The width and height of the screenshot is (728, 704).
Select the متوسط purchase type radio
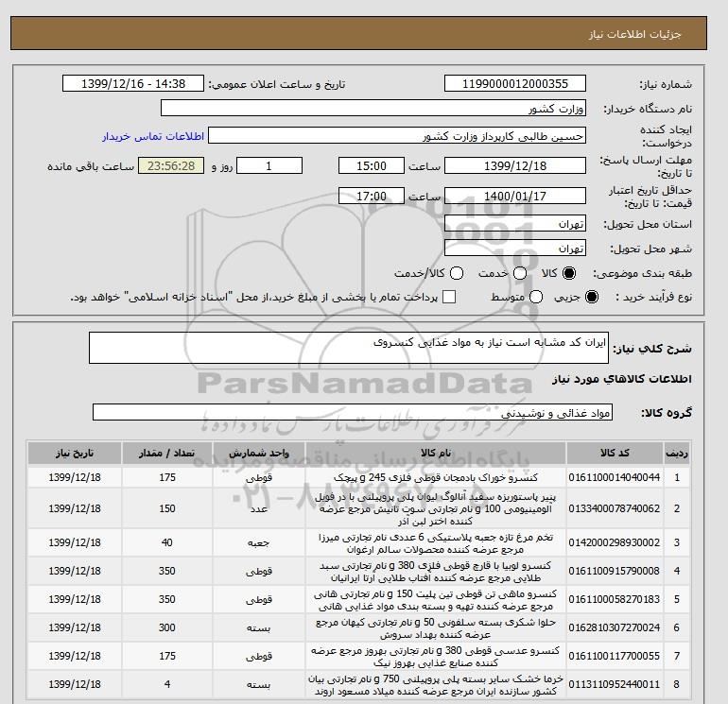(x=536, y=297)
